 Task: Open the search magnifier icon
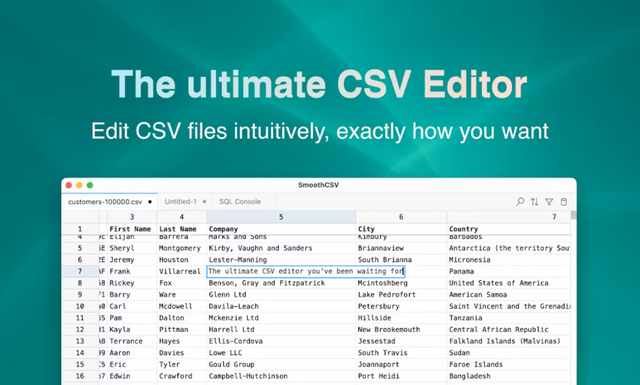tap(520, 202)
